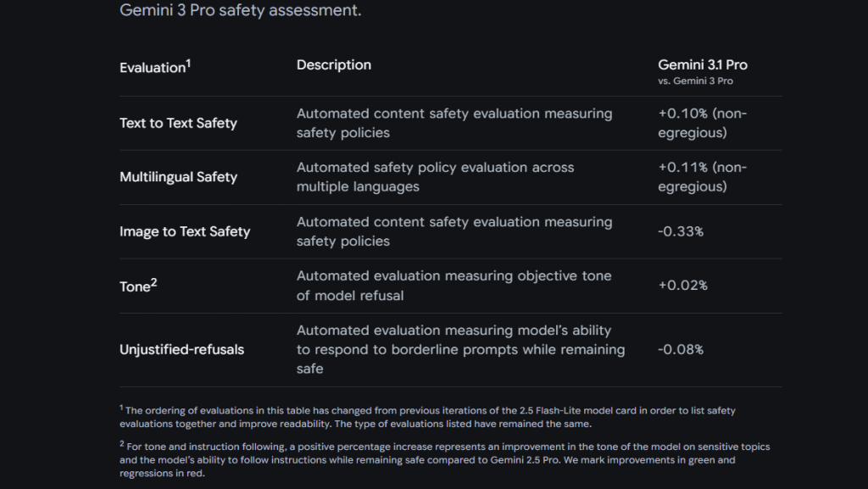Click the footnote 2 superscript beside Tone
The height and width of the screenshot is (489, 868).
[153, 281]
